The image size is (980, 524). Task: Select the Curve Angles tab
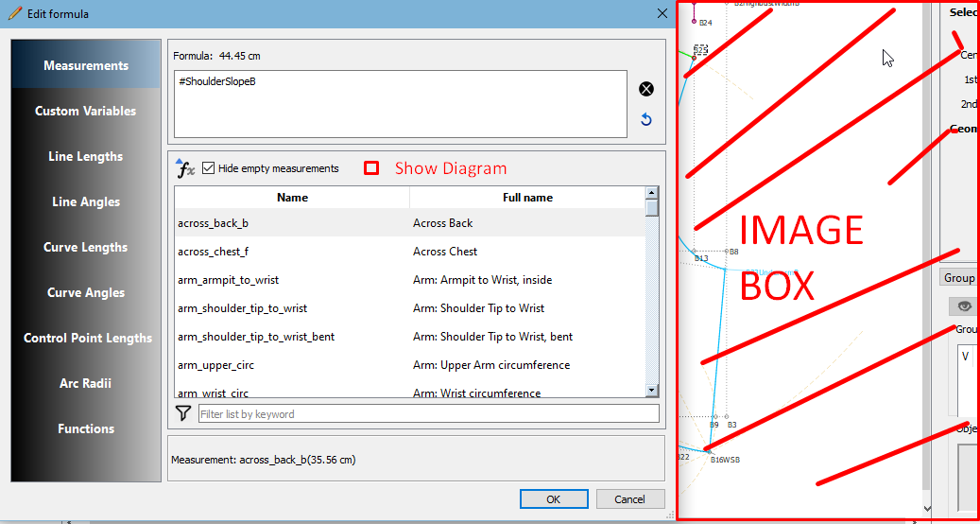(86, 292)
